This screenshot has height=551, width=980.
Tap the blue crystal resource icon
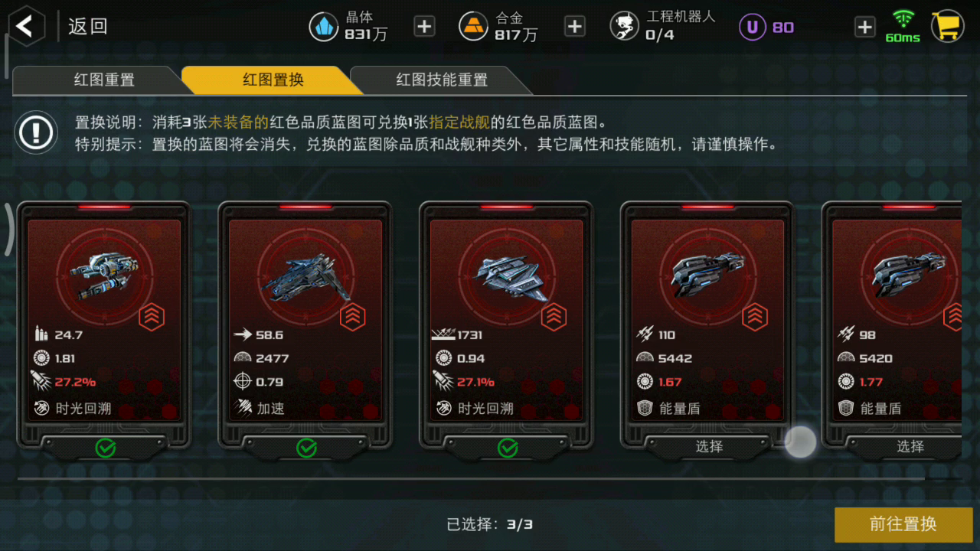pos(324,27)
